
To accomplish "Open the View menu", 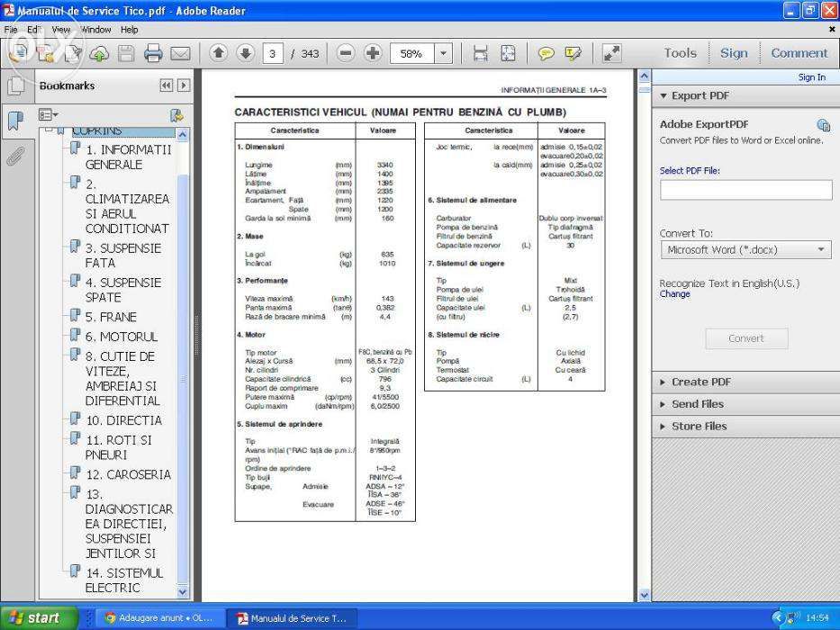I will click(60, 30).
